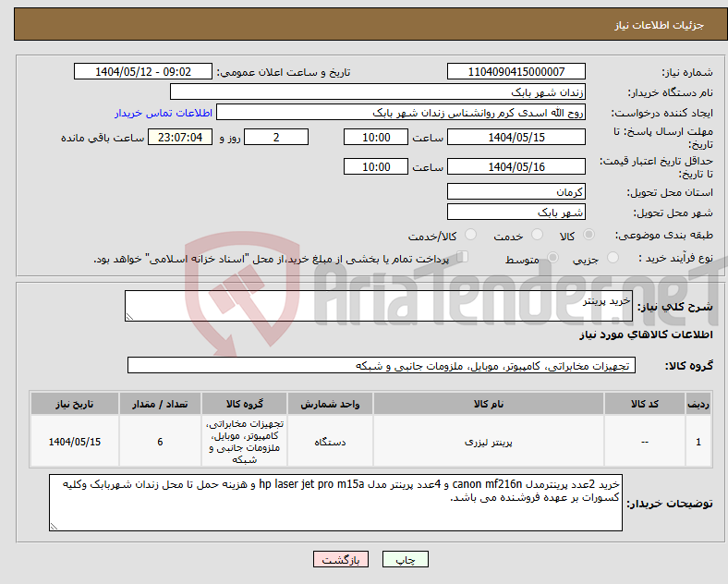This screenshot has height=584, width=728.
Task: Click the table date cell 1404/05/15
Action: click(75, 442)
